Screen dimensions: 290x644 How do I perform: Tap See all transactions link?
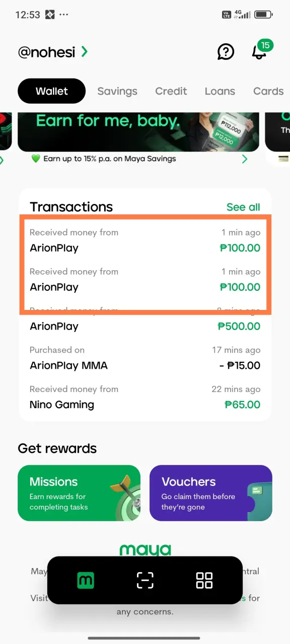pyautogui.click(x=243, y=207)
